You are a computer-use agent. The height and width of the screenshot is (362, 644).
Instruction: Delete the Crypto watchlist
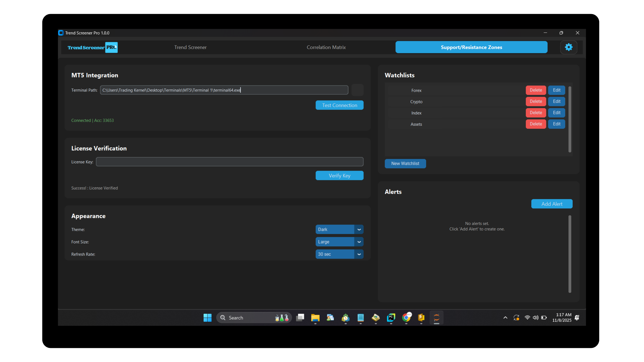tap(536, 102)
